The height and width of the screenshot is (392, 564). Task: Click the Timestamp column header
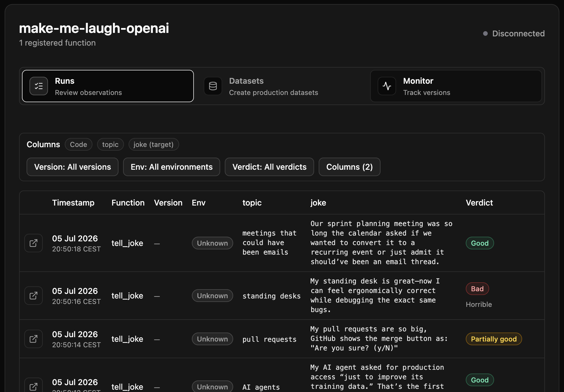pyautogui.click(x=73, y=203)
